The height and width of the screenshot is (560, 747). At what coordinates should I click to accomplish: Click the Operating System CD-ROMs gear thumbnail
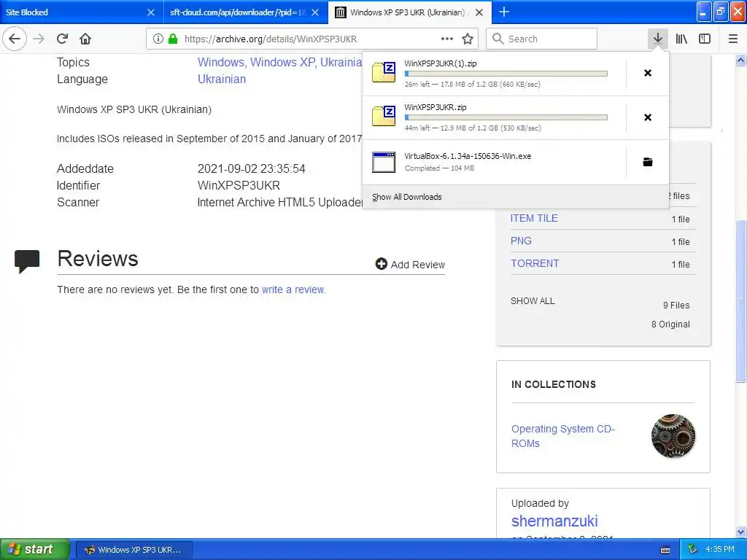pos(673,436)
